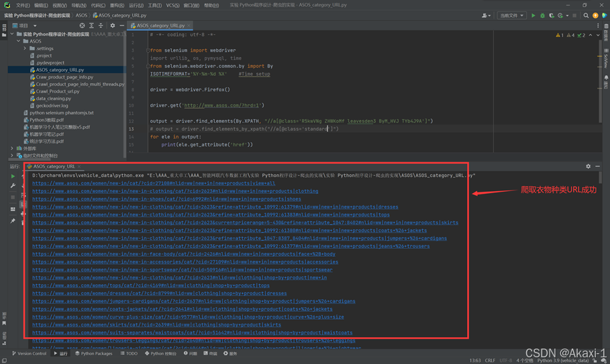The width and height of the screenshot is (610, 364).
Task: Click the stop square in Run panel sidebar
Action: pyautogui.click(x=13, y=197)
